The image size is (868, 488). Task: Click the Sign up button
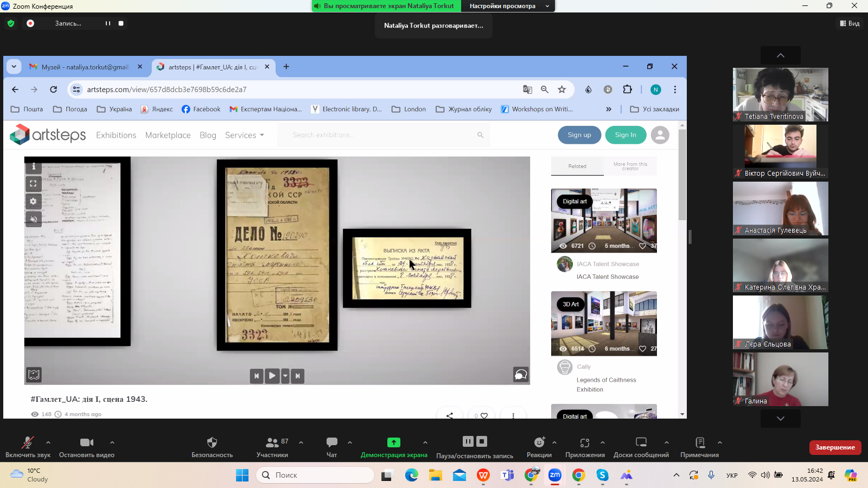(x=579, y=135)
